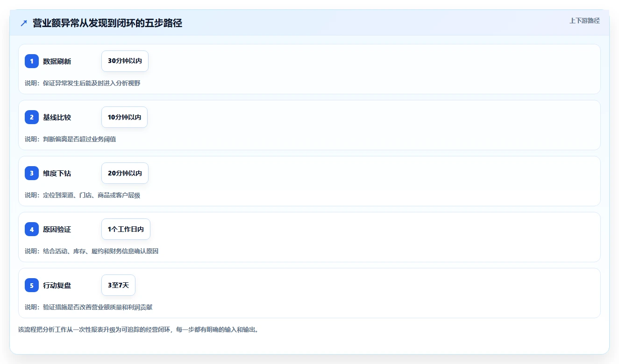
Task: Click the 基线比较 step name
Action: coord(57,117)
